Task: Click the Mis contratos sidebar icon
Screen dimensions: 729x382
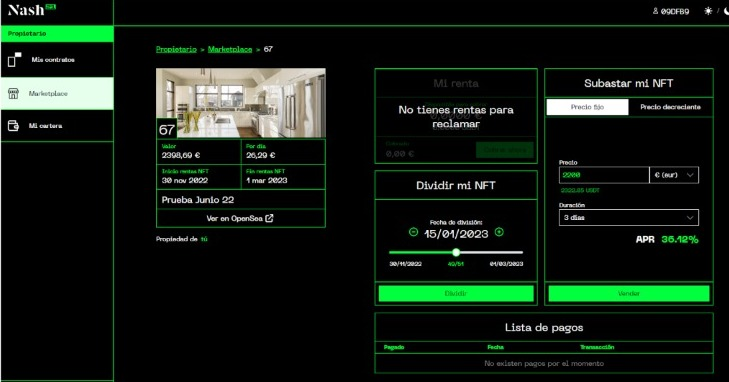Action: point(14,59)
